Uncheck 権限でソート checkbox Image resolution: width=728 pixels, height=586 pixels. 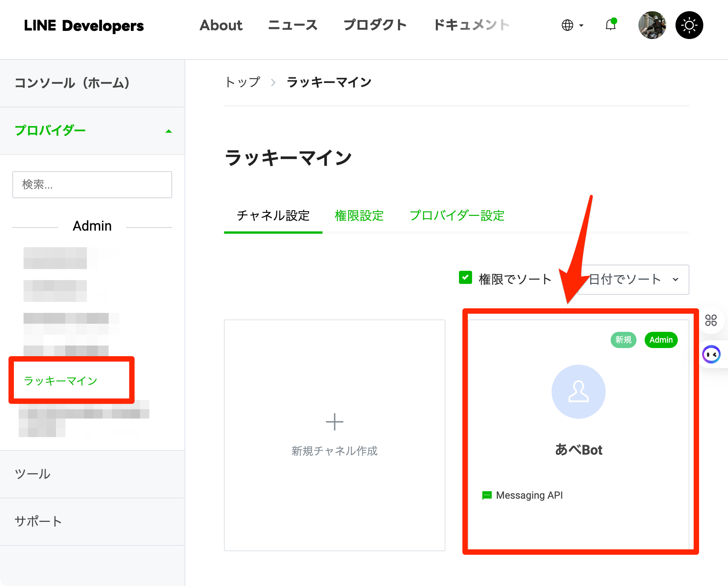tap(466, 277)
